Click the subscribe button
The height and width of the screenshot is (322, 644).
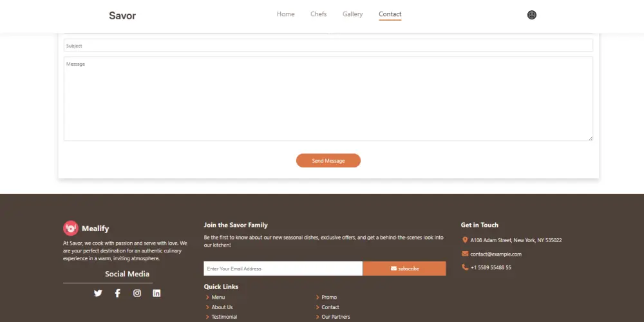tap(404, 269)
